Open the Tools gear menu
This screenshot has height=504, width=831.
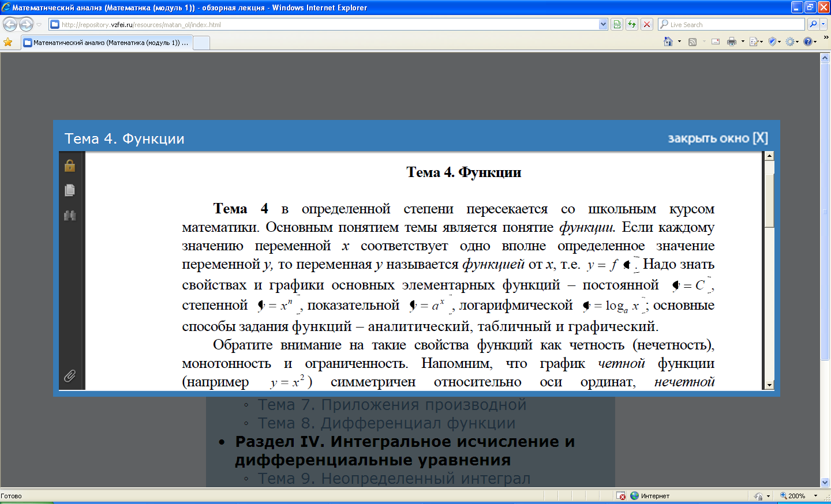[792, 42]
